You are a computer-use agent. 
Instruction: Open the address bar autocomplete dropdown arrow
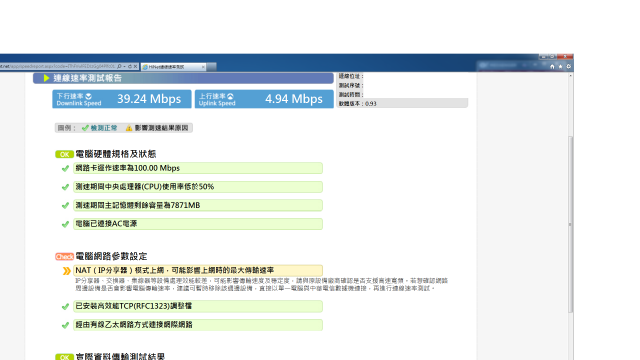(x=124, y=66)
